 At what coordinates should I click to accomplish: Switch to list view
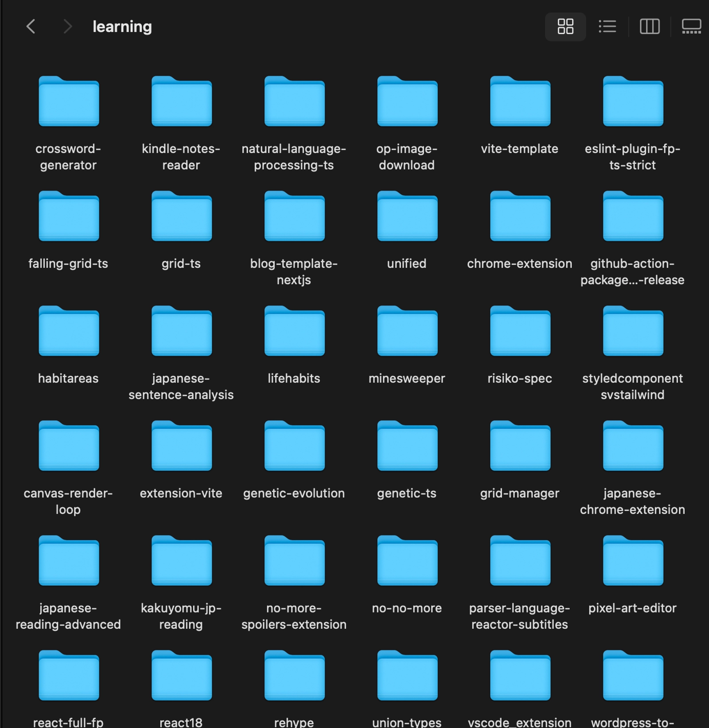(607, 27)
